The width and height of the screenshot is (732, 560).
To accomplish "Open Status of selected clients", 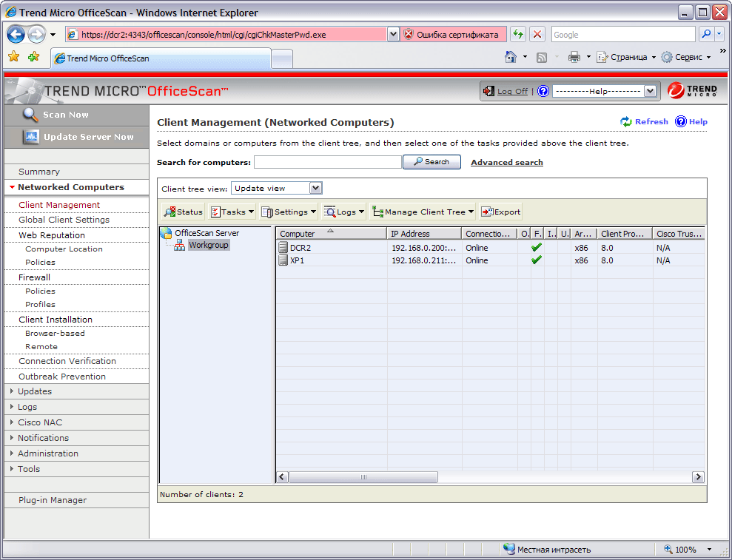I will 183,212.
